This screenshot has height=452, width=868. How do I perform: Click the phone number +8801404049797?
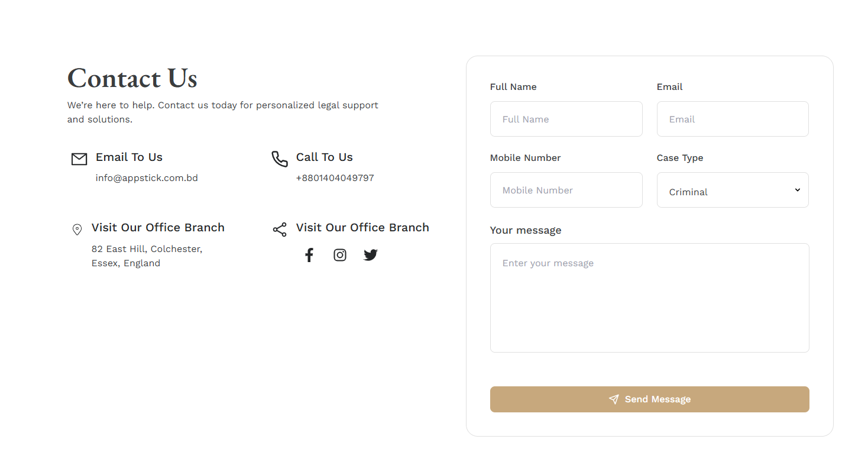pyautogui.click(x=335, y=178)
